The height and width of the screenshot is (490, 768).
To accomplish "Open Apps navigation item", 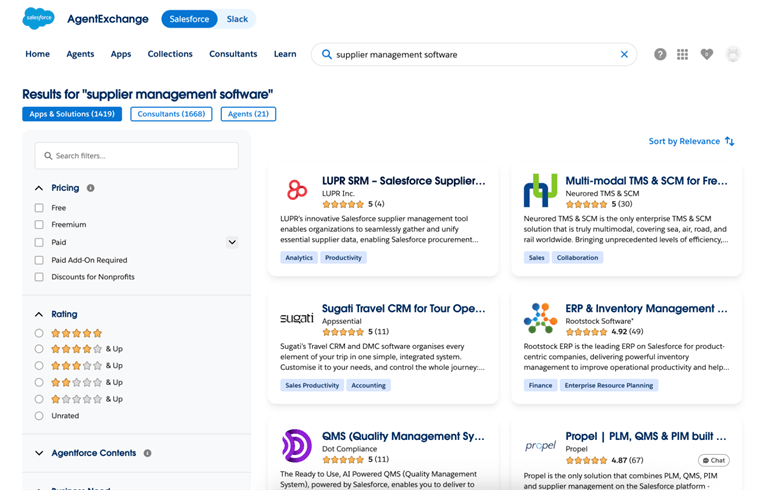I will click(x=121, y=54).
